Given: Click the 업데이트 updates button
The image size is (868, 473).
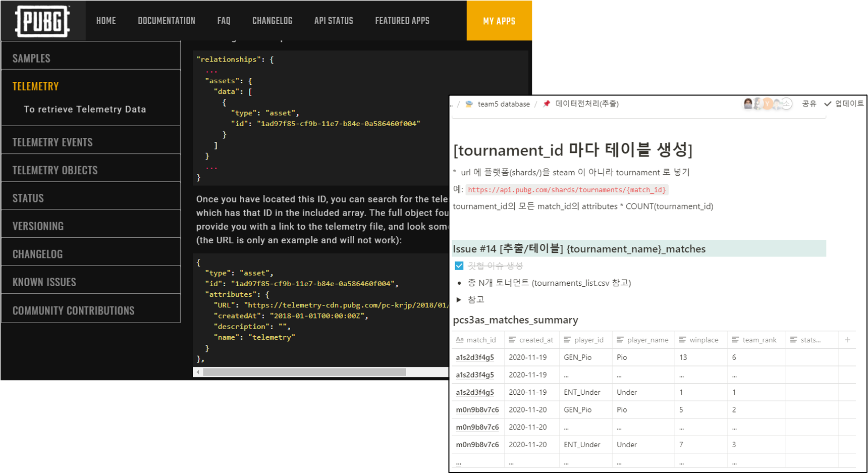Looking at the screenshot, I should (x=849, y=103).
